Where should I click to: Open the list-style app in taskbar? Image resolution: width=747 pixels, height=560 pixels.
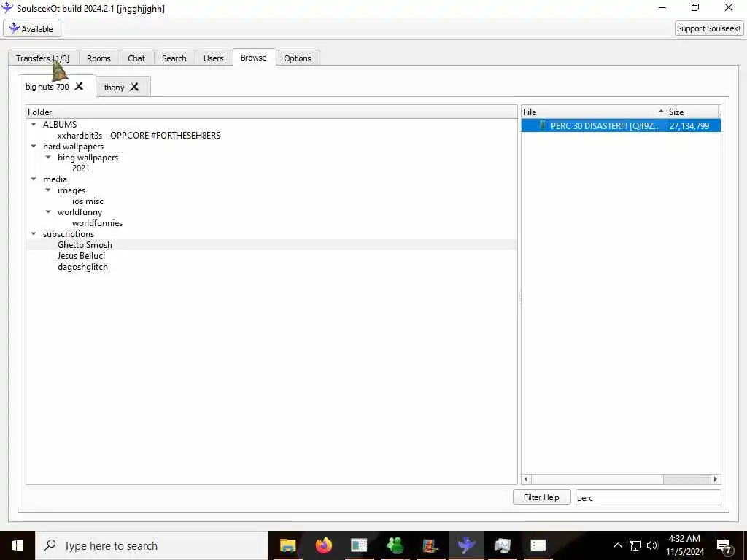(538, 545)
